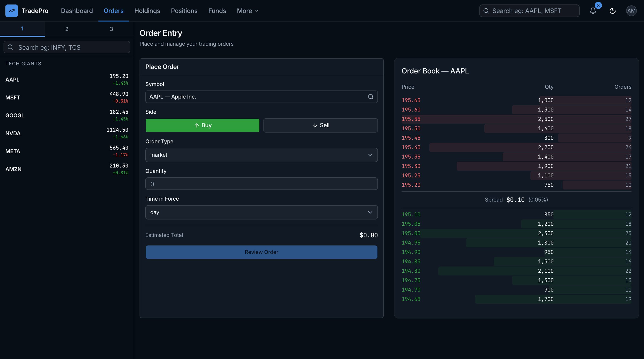Click ask price 195.20

click(x=411, y=185)
